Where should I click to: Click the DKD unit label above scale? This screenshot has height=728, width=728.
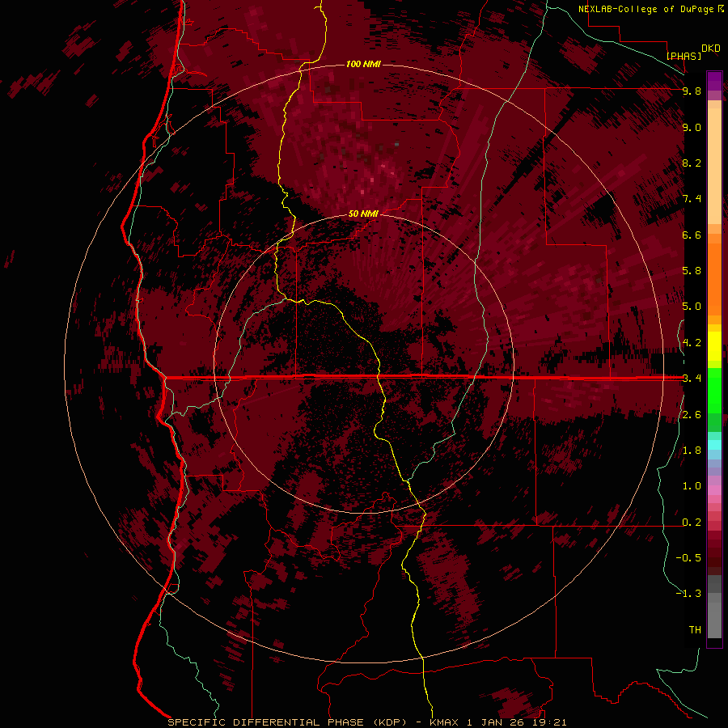click(x=711, y=49)
